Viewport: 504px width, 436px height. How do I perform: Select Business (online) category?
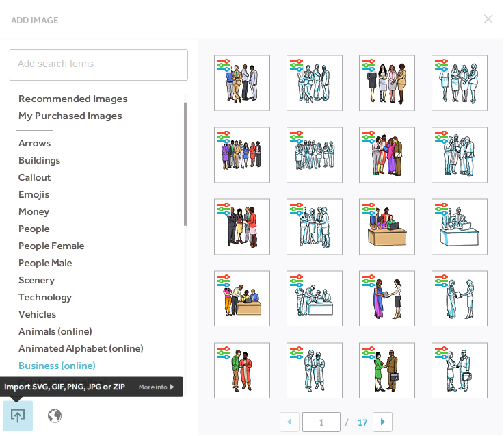(57, 366)
